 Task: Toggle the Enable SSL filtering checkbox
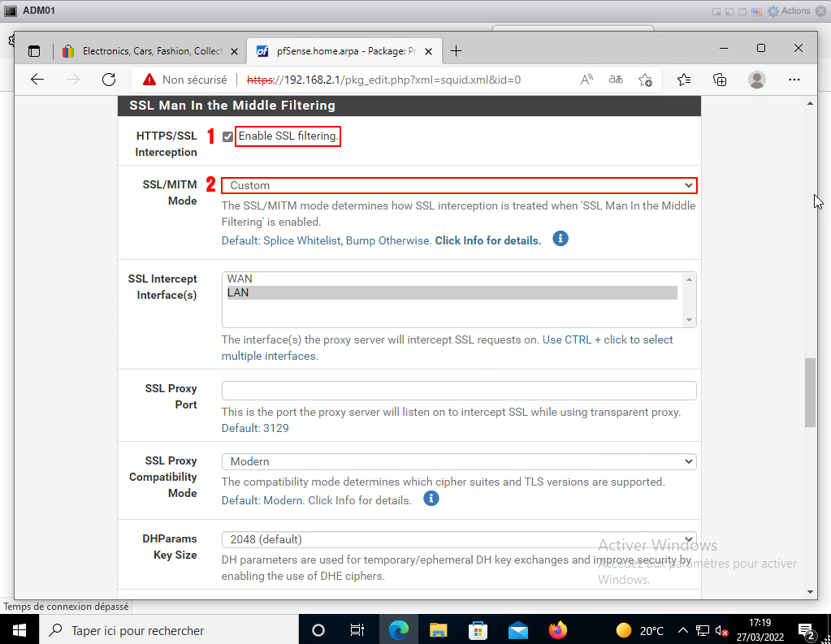[228, 136]
